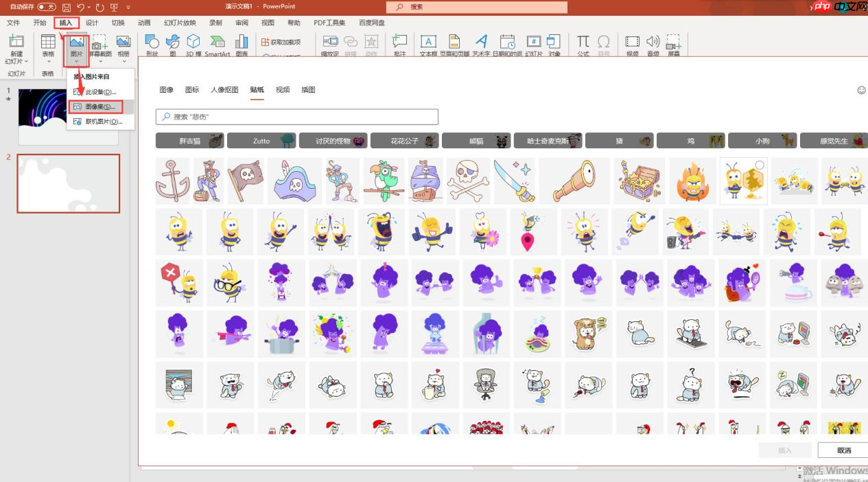Open the 文件 menu tab
Viewport: 868px width, 482px height.
(13, 23)
